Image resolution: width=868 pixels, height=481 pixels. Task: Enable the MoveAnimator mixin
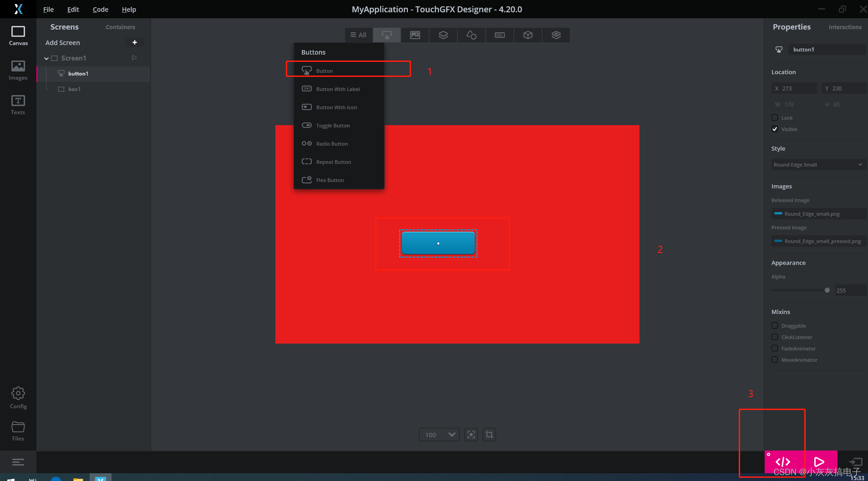pyautogui.click(x=775, y=359)
